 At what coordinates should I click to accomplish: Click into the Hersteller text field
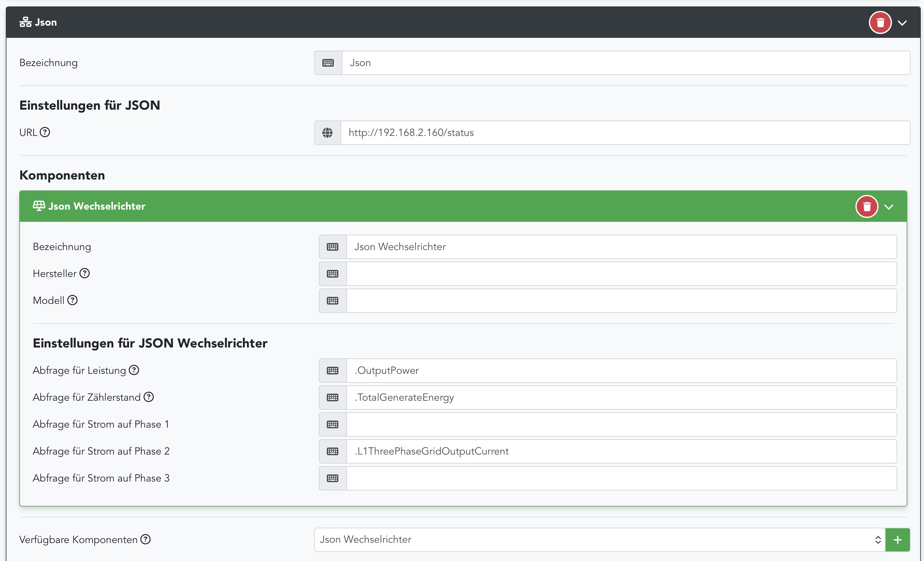click(x=621, y=274)
